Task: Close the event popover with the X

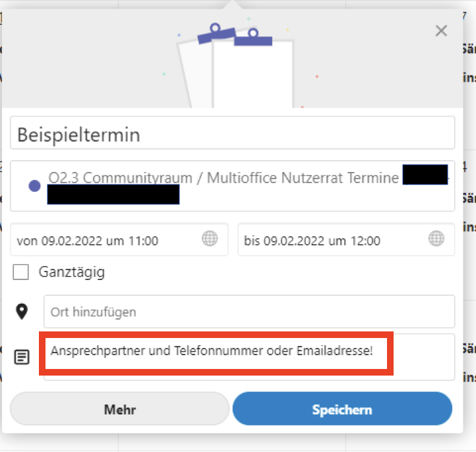Action: (441, 30)
